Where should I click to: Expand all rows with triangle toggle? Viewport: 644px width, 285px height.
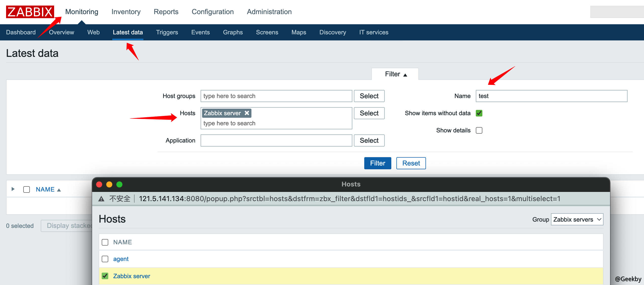(x=13, y=189)
